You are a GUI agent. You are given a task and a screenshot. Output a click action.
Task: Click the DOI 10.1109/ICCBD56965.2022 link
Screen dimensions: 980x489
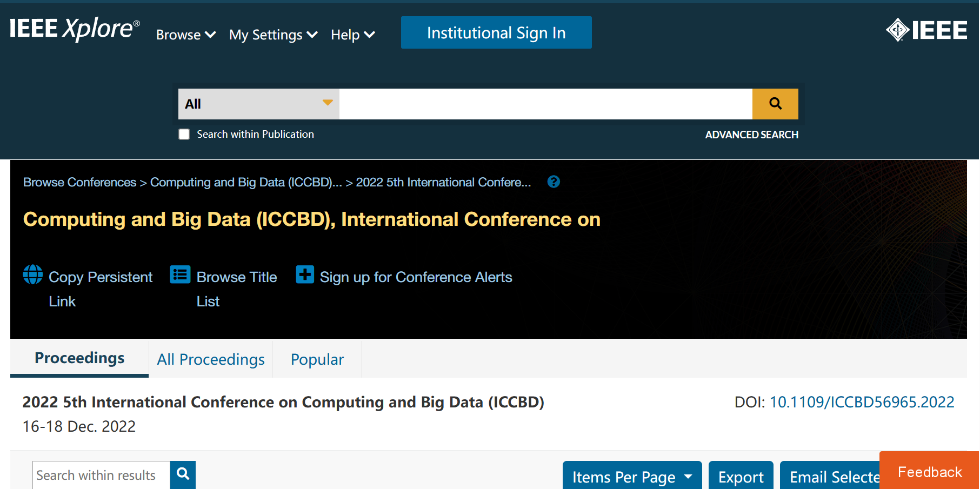862,402
